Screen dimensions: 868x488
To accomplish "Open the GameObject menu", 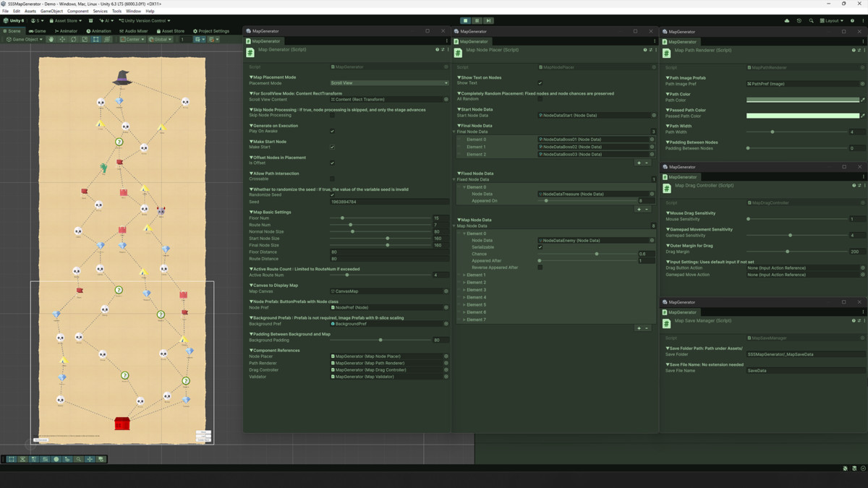I will click(x=51, y=12).
